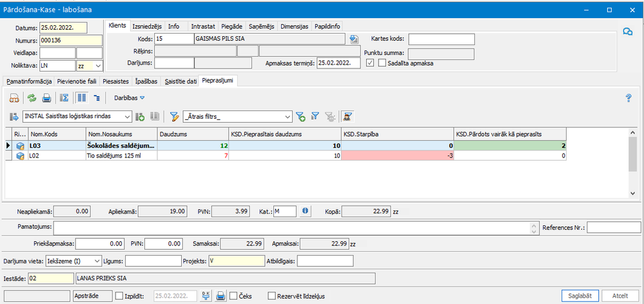Open the Izsniedzējs tab
Image resolution: width=644 pixels, height=304 pixels.
pyautogui.click(x=147, y=26)
